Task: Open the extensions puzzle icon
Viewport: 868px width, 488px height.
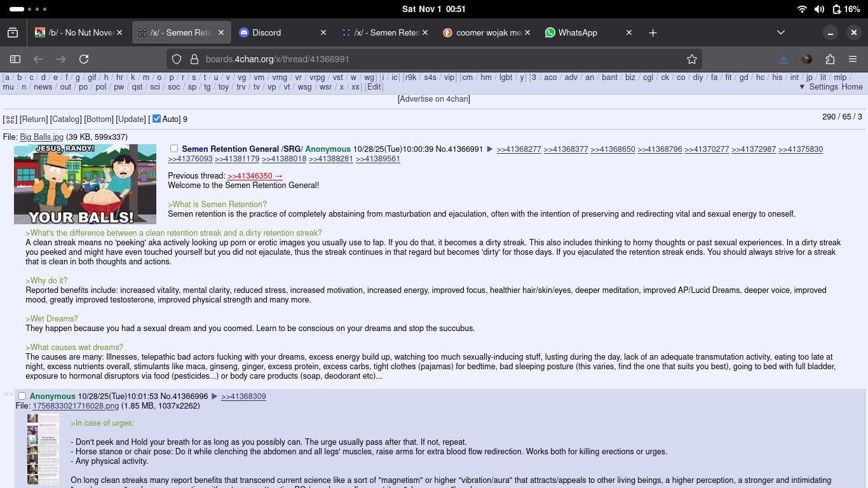Action: (x=830, y=59)
